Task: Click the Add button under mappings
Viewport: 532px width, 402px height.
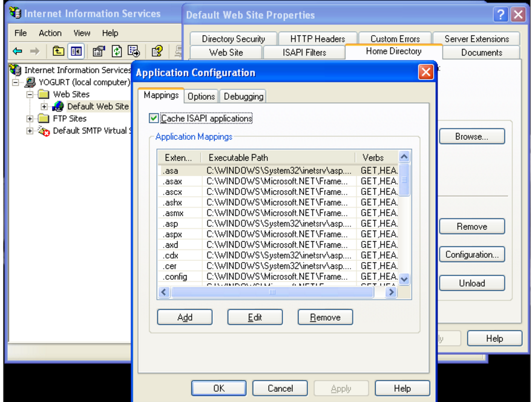Action: tap(185, 317)
